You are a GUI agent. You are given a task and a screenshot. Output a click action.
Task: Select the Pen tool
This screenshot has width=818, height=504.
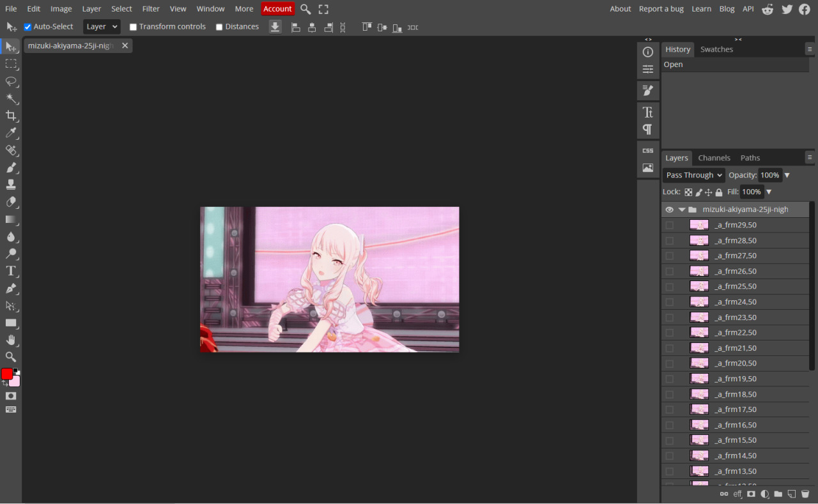coord(11,288)
